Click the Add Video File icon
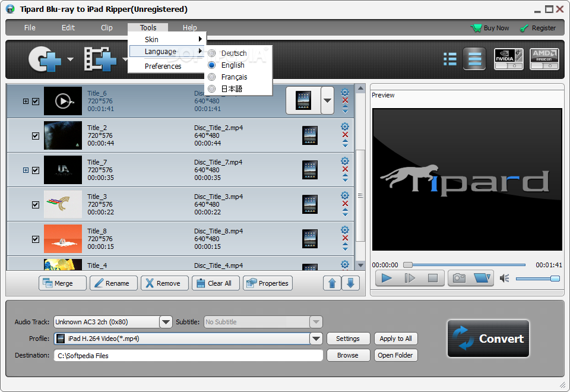 point(100,59)
